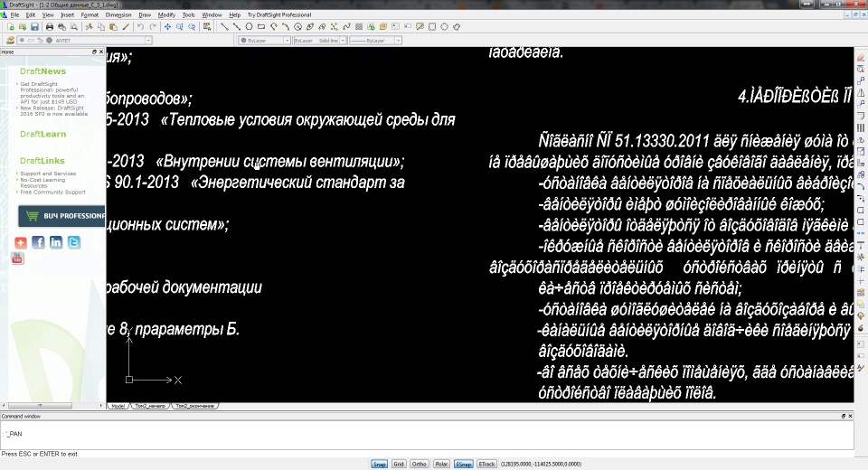
Task: Open the No-Cost Learning Resources link
Action: (42, 183)
